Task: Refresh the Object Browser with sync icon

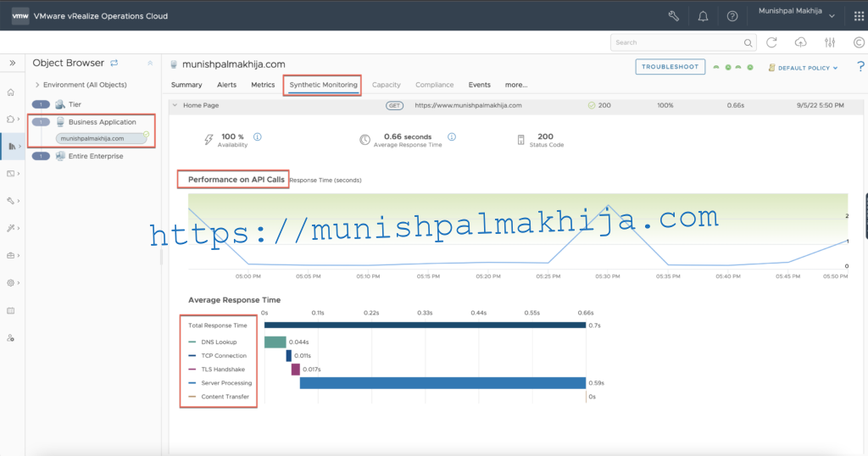Action: (114, 63)
